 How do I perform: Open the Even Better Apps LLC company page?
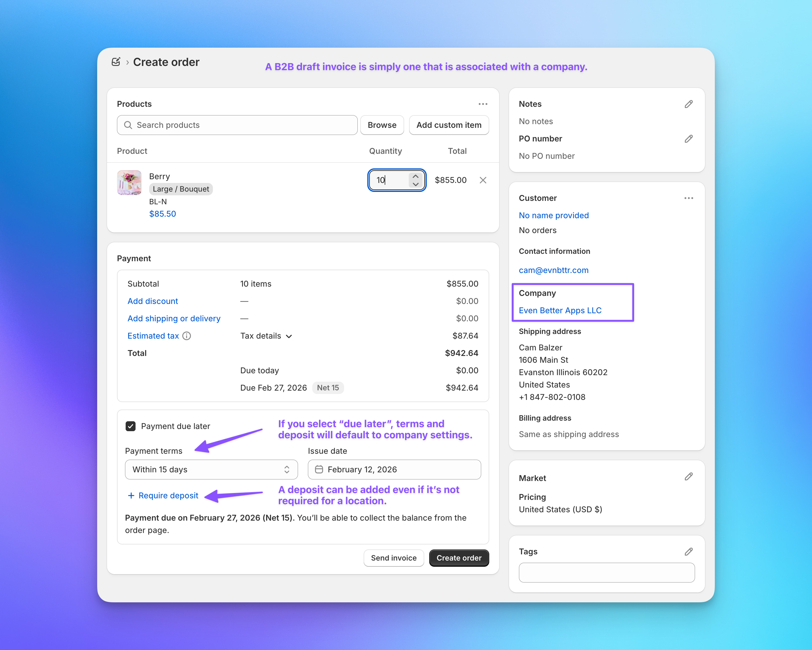560,310
